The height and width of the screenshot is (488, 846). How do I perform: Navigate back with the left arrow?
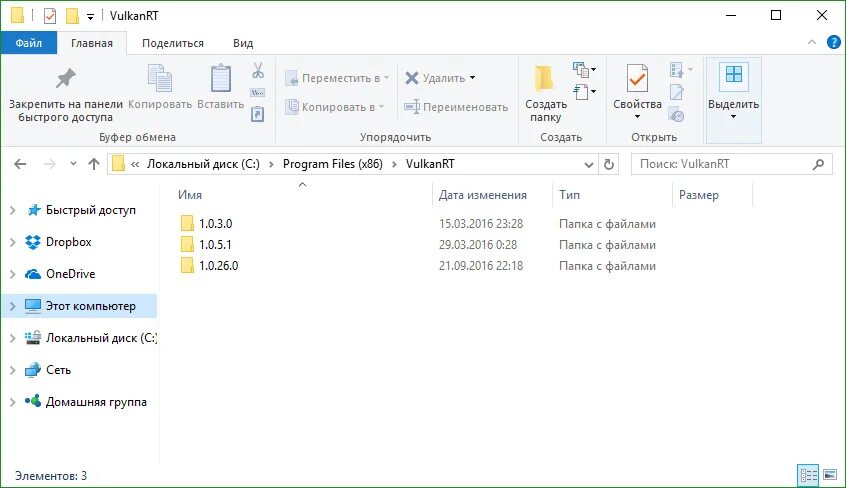pyautogui.click(x=20, y=164)
